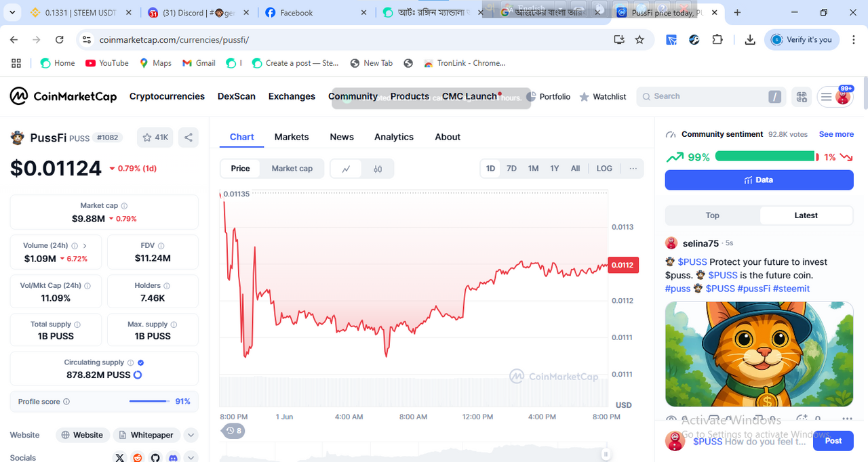The image size is (868, 462).
Task: Open the News tab
Action: 342,137
